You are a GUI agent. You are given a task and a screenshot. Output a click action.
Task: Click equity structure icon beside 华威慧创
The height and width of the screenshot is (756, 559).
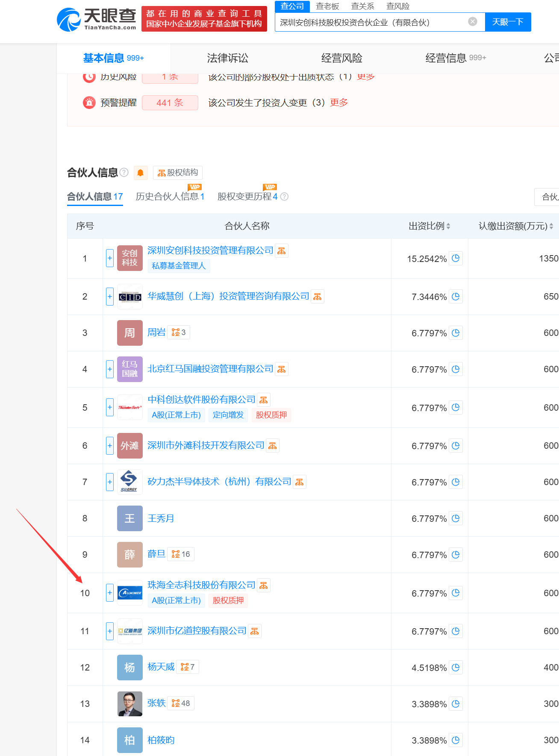point(318,297)
